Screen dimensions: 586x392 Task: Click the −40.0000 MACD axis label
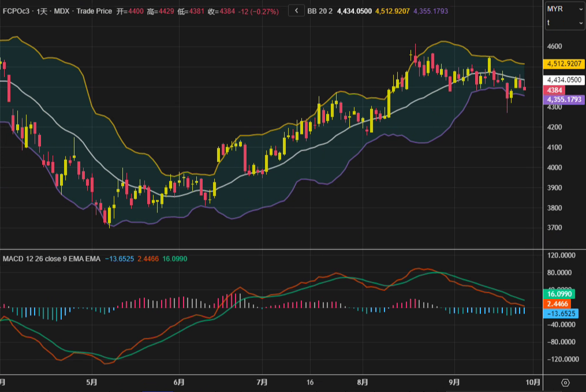tap(561, 324)
